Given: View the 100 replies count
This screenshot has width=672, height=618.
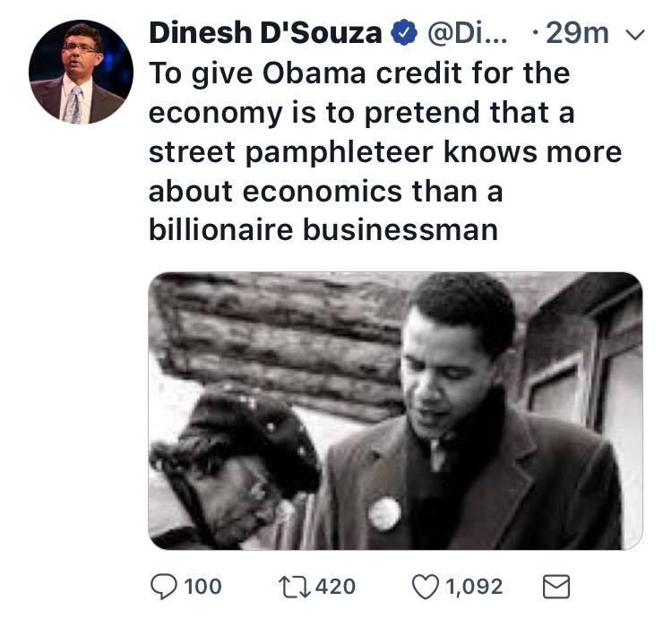Looking at the screenshot, I should coord(202,587).
